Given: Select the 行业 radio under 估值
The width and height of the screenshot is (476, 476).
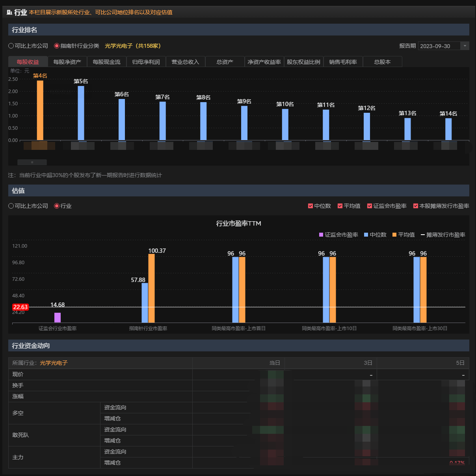Looking at the screenshot, I should point(57,206).
